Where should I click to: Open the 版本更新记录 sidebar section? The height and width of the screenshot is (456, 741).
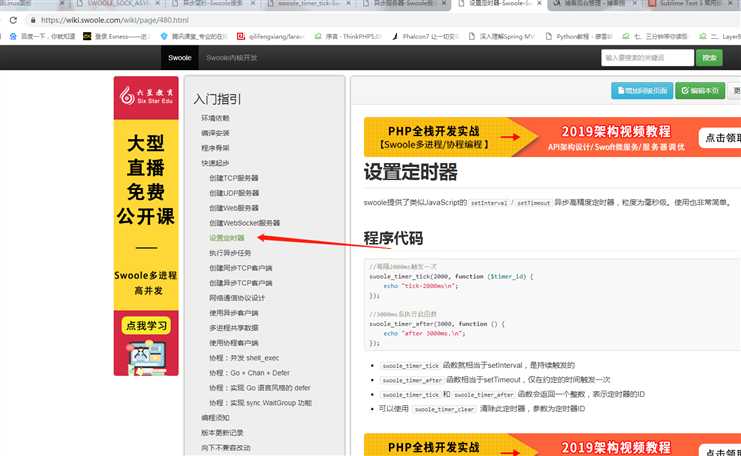[222, 433]
